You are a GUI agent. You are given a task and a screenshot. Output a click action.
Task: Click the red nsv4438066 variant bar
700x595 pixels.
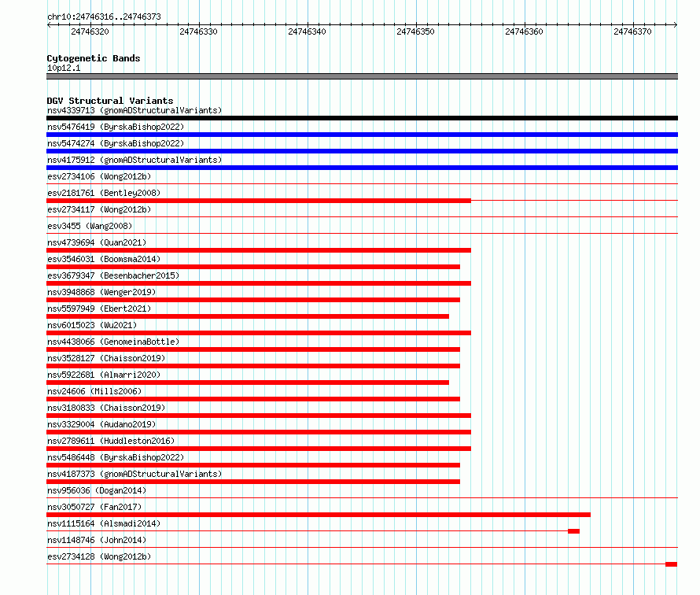tap(253, 349)
